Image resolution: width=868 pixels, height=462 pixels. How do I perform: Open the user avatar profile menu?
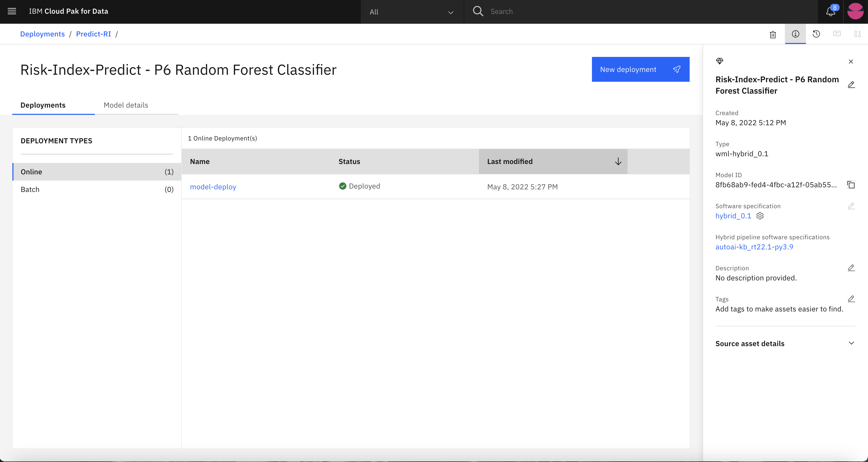(x=855, y=11)
